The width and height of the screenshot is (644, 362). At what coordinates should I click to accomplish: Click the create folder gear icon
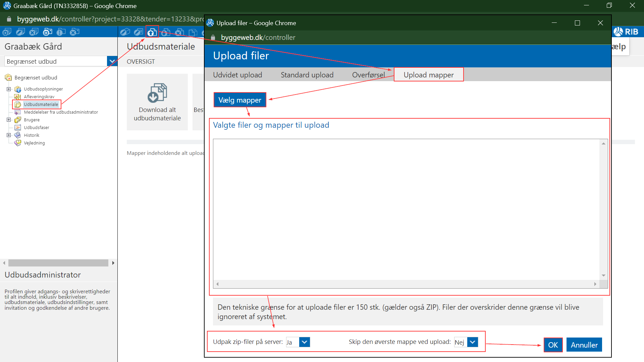(47, 32)
